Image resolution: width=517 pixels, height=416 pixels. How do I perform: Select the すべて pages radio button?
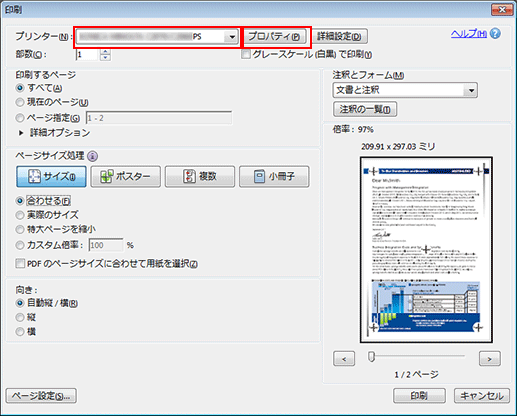(20, 88)
